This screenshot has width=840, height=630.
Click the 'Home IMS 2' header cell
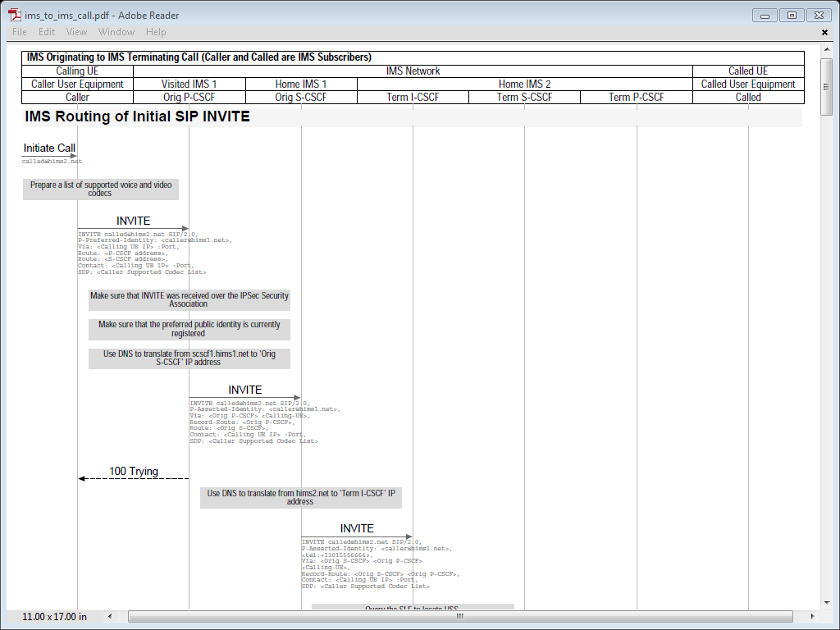(524, 84)
